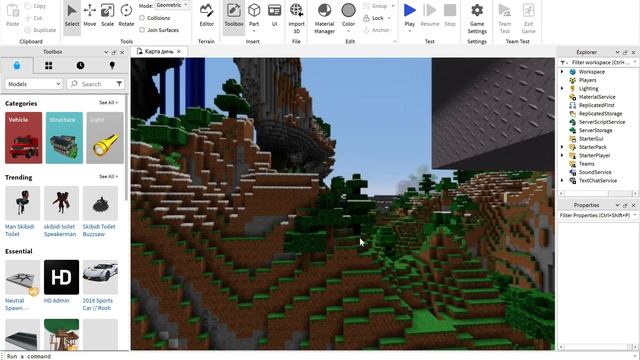Open the Toolbox Recent tab
This screenshot has height=360, width=640.
[x=80, y=65]
